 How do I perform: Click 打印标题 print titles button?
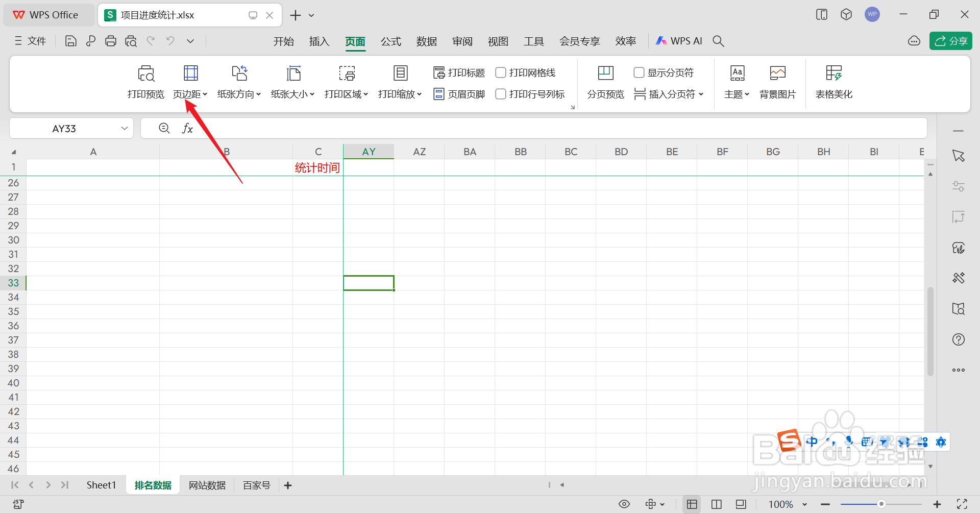pyautogui.click(x=459, y=73)
